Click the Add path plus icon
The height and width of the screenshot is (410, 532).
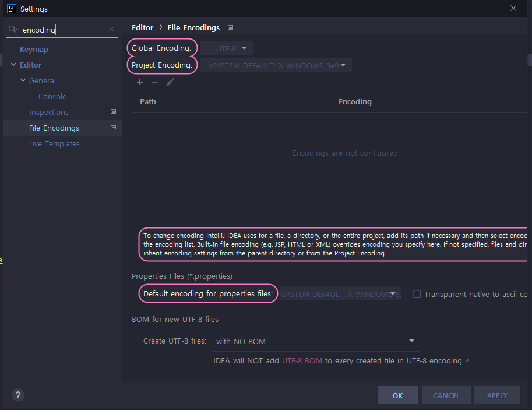pos(140,82)
